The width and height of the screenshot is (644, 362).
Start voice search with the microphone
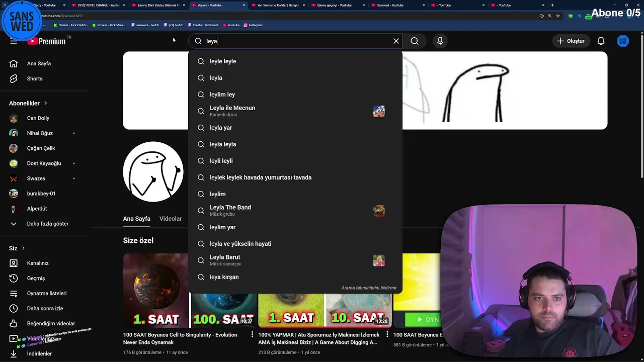coord(440,41)
